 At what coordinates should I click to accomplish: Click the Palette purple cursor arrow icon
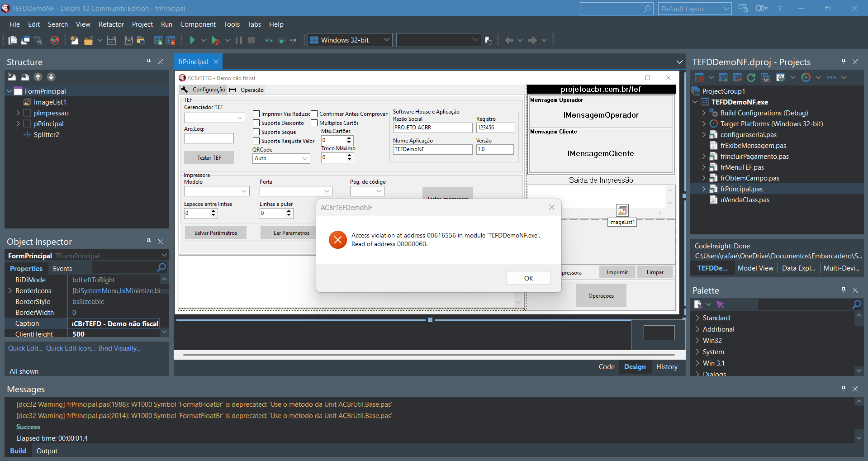click(720, 304)
